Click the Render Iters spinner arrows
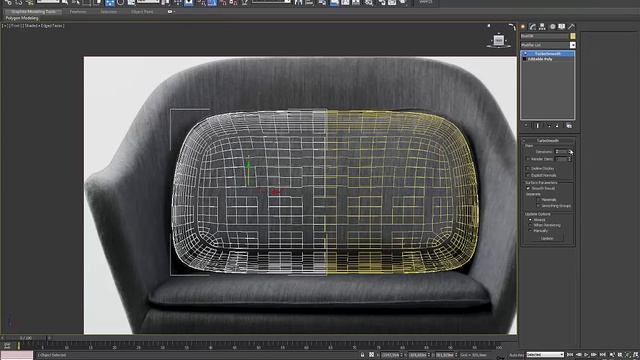Viewport: 640px width, 360px height. 570,159
